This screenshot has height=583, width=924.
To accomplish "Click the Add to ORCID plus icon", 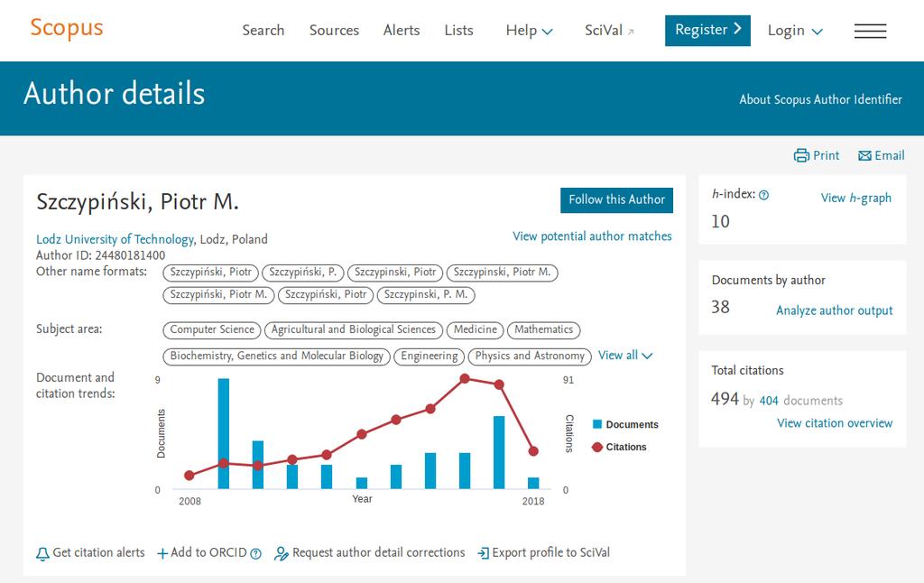I will [162, 553].
